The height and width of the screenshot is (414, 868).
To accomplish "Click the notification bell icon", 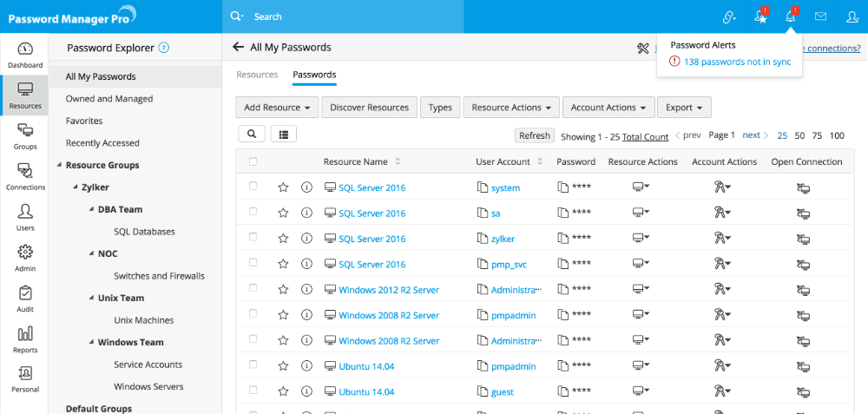I will tap(791, 16).
